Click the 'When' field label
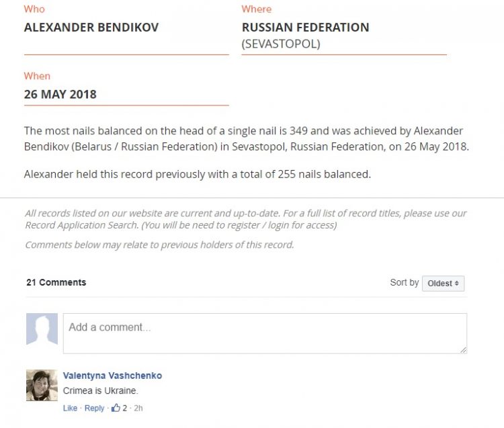This screenshot has height=428, width=504. tap(37, 76)
